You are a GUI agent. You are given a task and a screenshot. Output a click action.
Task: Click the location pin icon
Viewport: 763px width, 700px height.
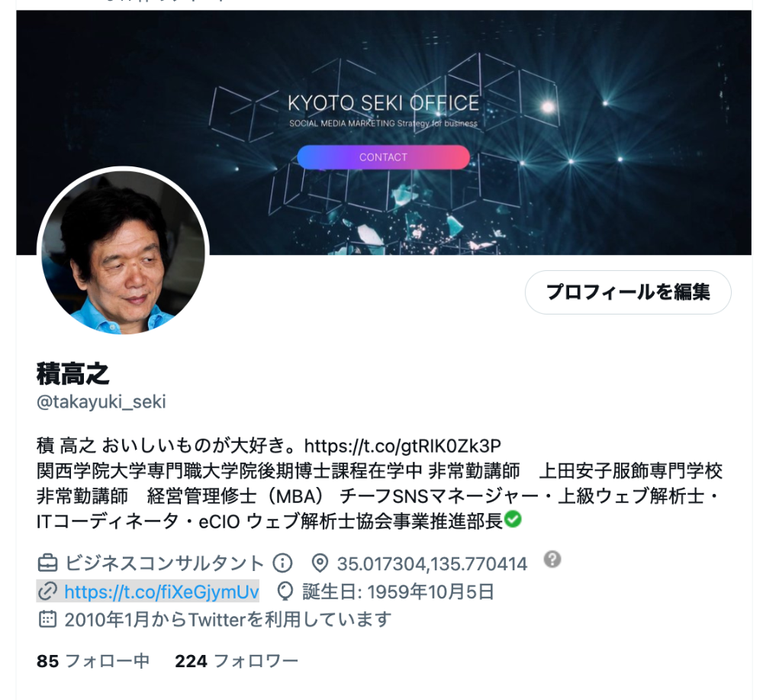[319, 563]
